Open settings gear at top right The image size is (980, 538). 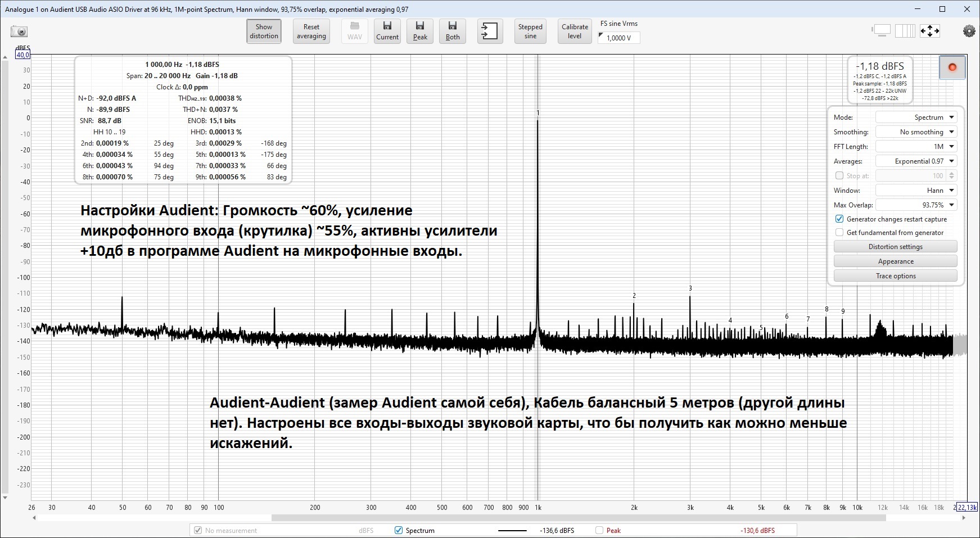(x=969, y=31)
